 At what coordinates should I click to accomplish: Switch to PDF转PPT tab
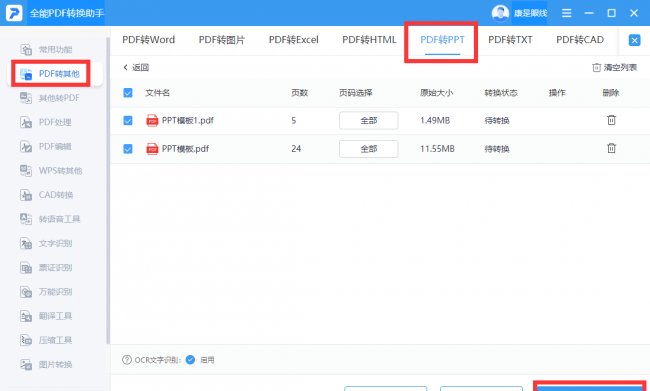[442, 40]
